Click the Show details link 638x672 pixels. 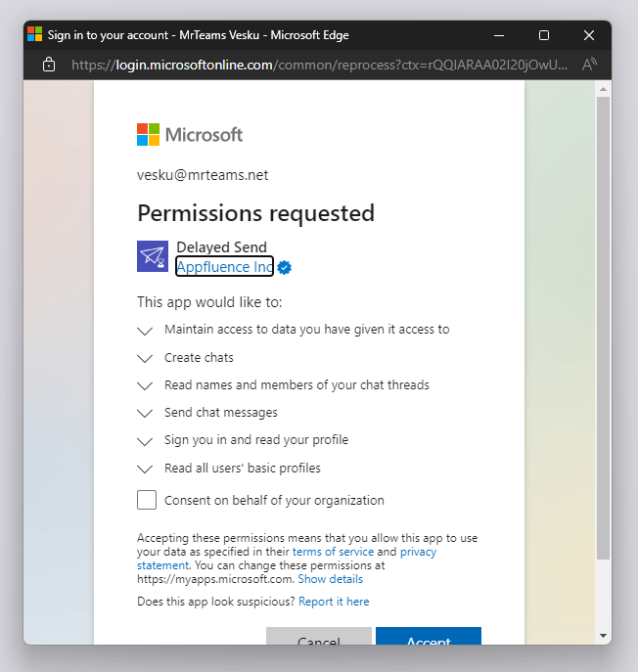pos(330,579)
